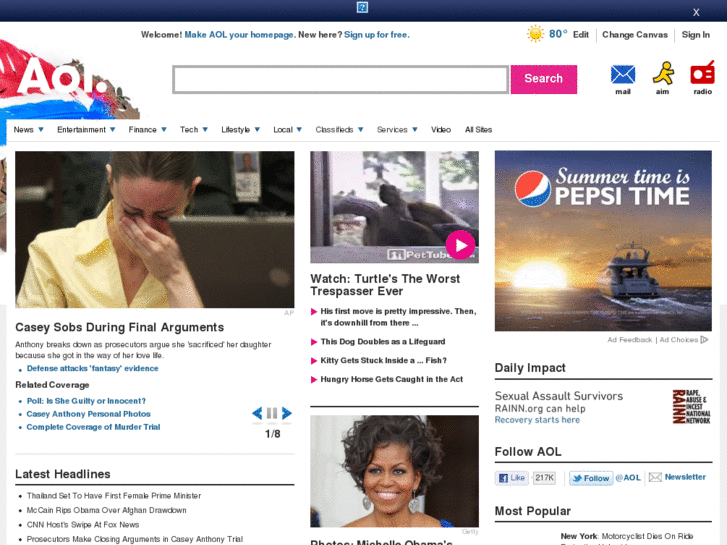Open the AIM running man icon
Viewport: 727px width, 545px height.
(x=663, y=73)
